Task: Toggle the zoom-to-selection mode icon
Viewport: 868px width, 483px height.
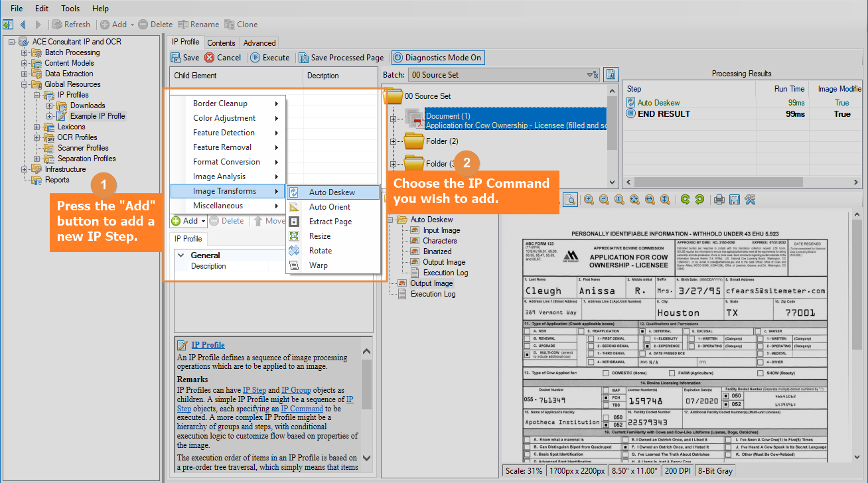Action: 570,199
